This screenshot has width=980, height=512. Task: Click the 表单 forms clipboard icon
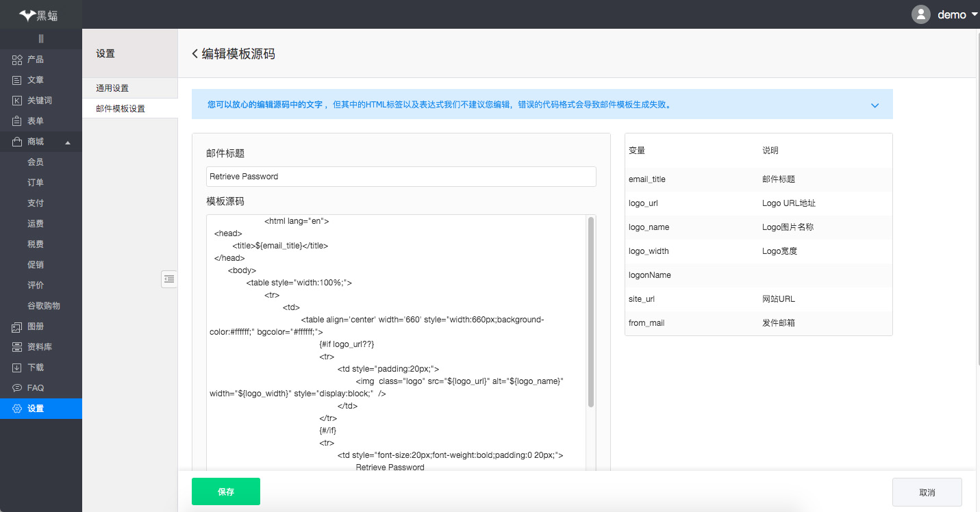tap(17, 121)
